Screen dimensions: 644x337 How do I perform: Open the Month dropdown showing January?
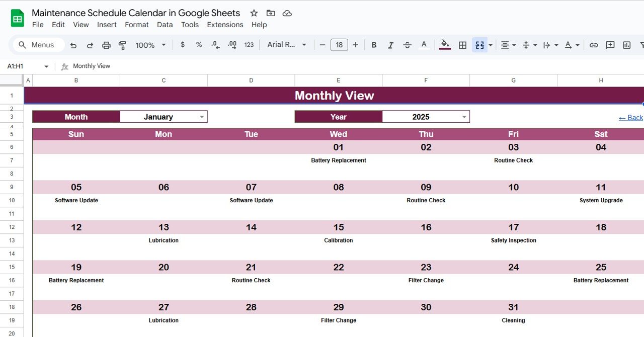point(164,117)
